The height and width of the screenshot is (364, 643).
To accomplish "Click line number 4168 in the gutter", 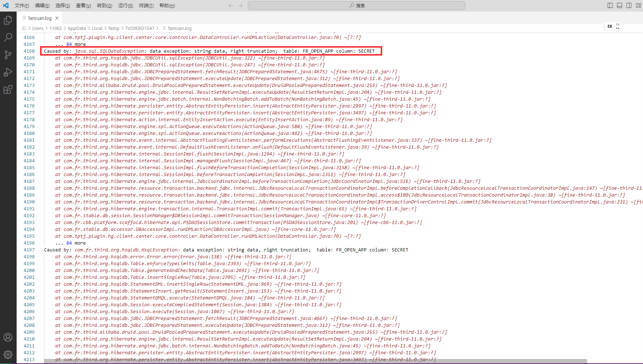I will click(29, 51).
